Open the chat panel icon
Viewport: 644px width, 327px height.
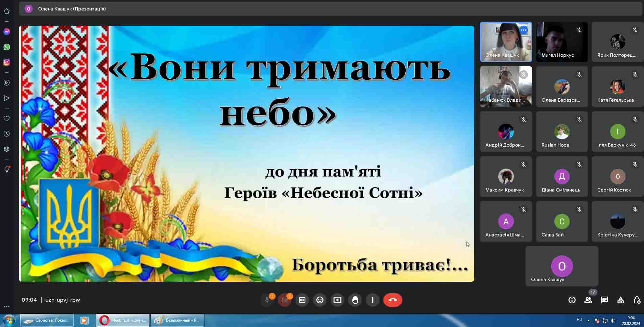(604, 300)
